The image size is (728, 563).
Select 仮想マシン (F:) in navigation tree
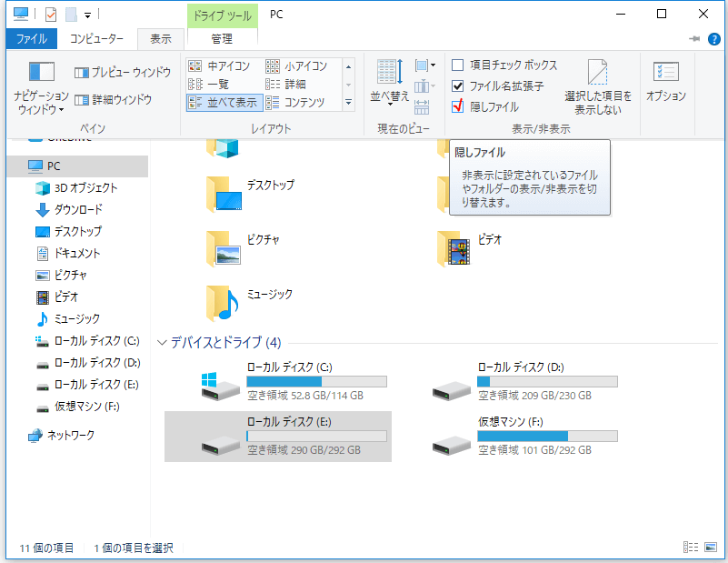pos(77,407)
